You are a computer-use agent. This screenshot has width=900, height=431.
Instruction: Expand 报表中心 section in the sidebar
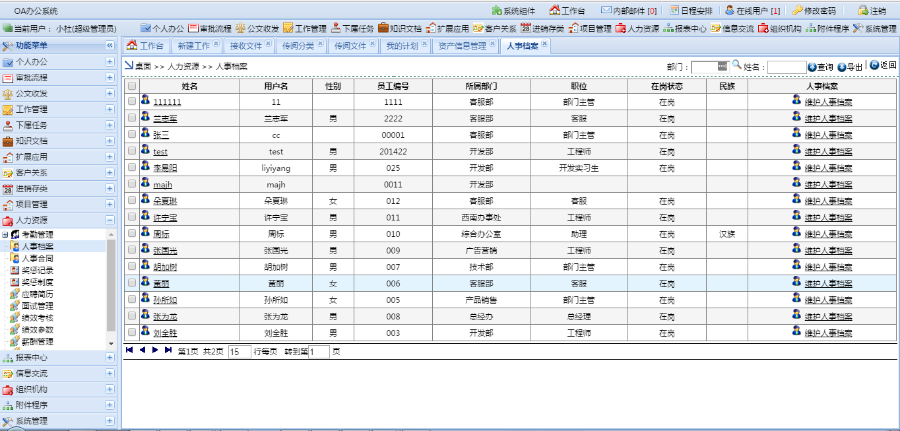pos(110,358)
